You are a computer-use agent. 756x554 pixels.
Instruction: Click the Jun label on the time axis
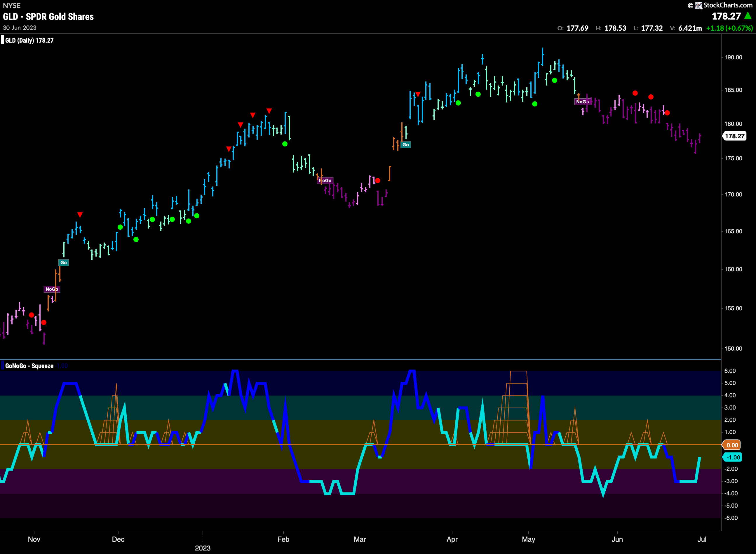tap(617, 539)
